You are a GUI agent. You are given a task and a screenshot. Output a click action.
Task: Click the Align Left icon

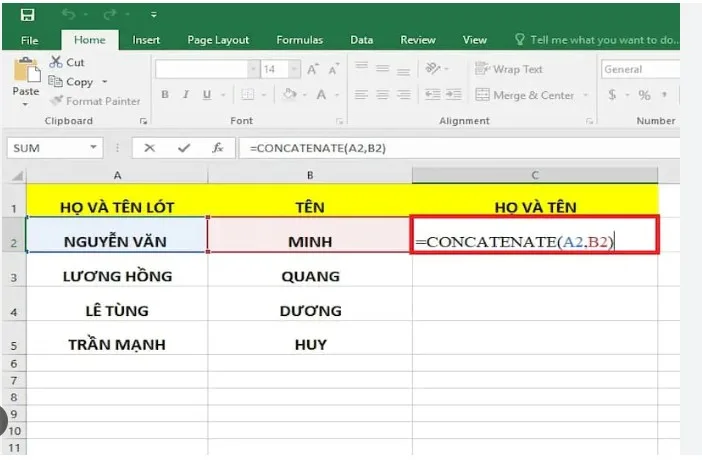pos(361,95)
